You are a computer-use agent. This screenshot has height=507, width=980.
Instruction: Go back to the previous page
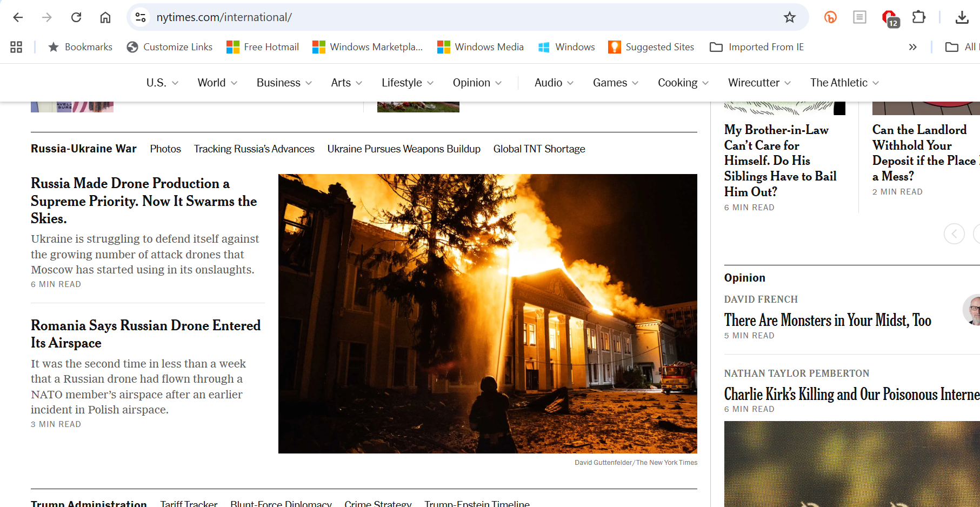tap(18, 17)
